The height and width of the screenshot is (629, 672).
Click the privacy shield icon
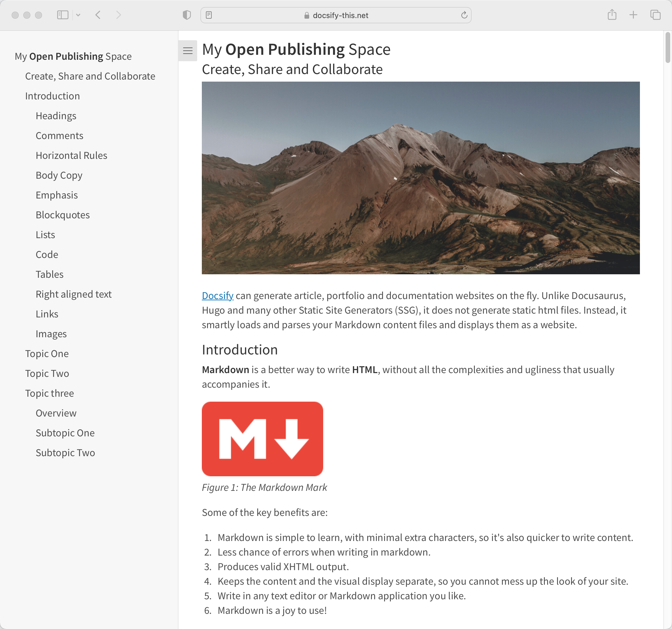(187, 15)
